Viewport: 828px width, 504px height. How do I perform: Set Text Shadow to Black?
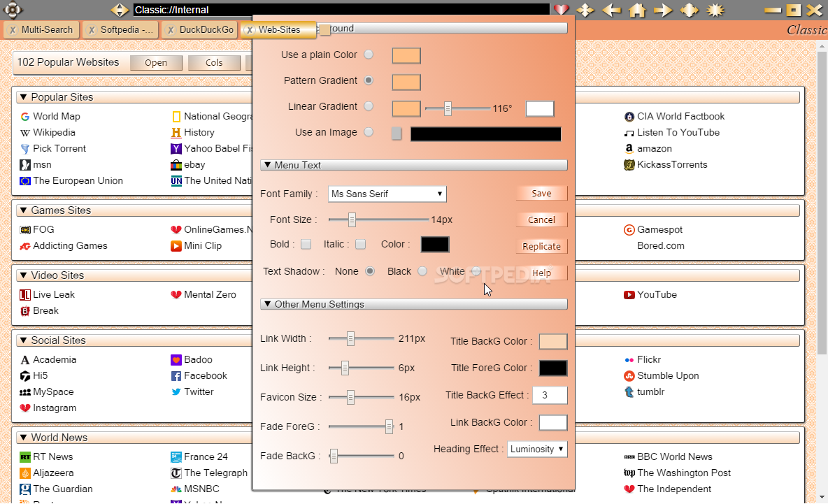(x=422, y=271)
